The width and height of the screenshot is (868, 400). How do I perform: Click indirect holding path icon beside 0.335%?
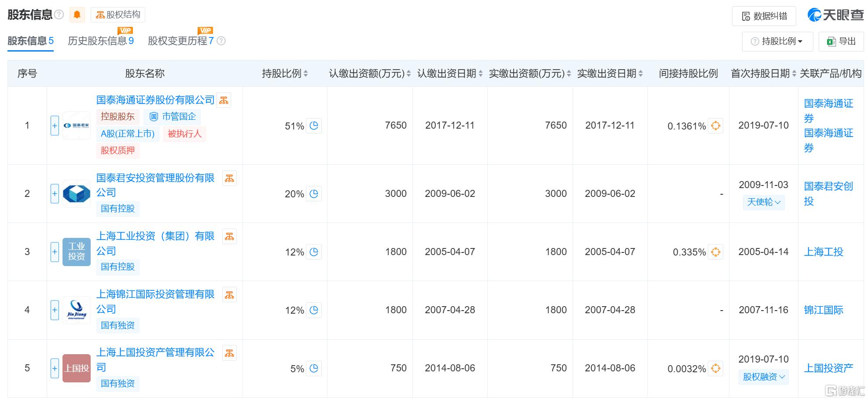point(716,252)
